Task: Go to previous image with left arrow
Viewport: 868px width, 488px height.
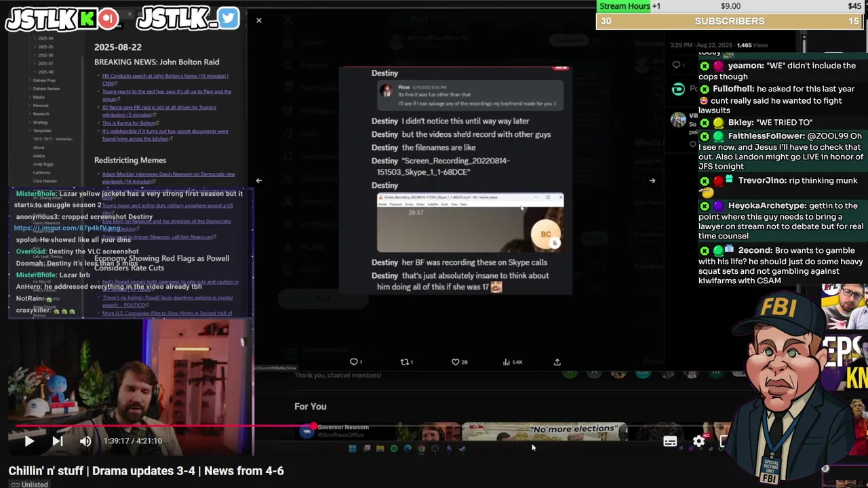Action: 258,180
